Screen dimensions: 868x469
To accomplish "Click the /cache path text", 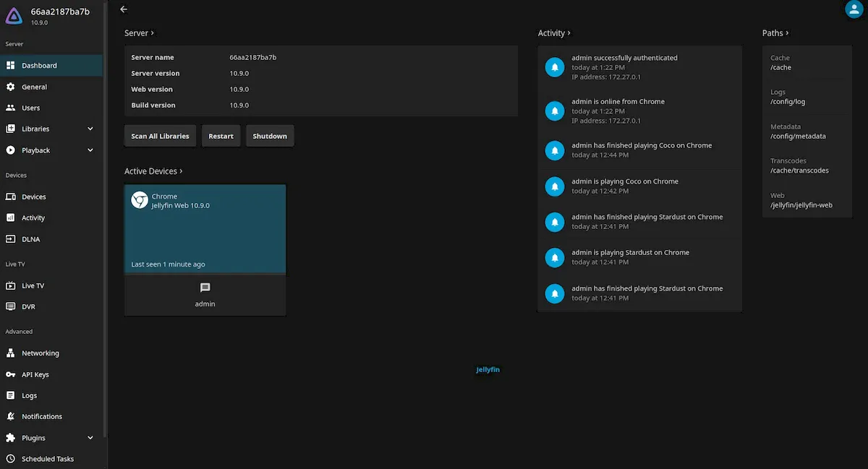I will pos(781,67).
